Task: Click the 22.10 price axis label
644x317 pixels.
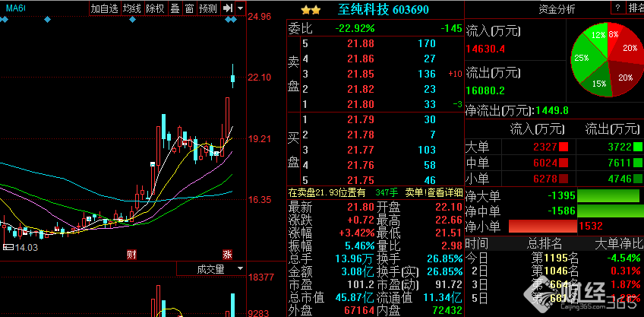Action: [260, 78]
